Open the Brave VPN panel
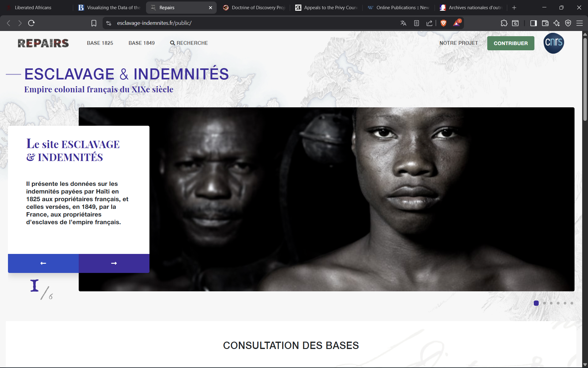Screen dimensions: 588x368 click(x=568, y=23)
